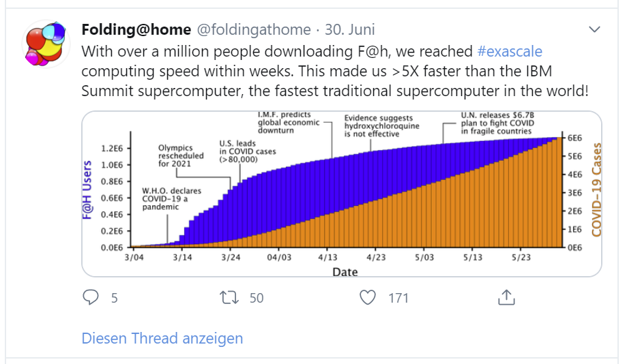
Task: Click the W.H.O. declares pandemic annotation
Action: (x=171, y=198)
